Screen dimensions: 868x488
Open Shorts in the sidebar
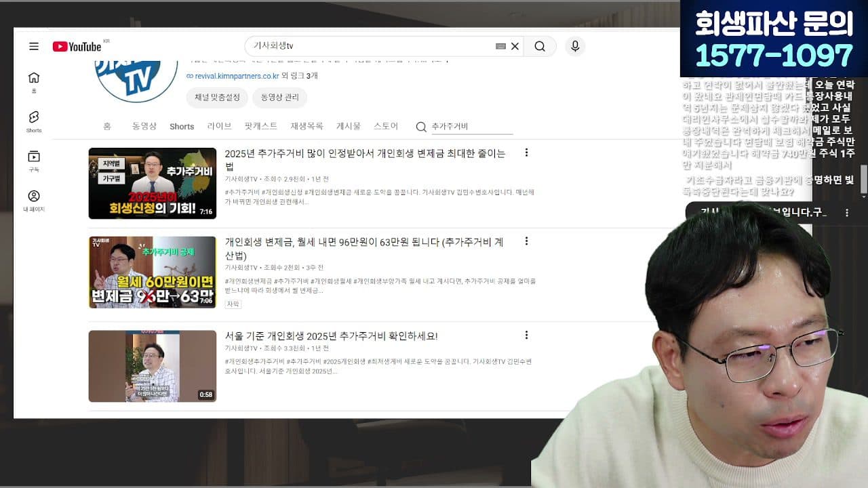(34, 121)
